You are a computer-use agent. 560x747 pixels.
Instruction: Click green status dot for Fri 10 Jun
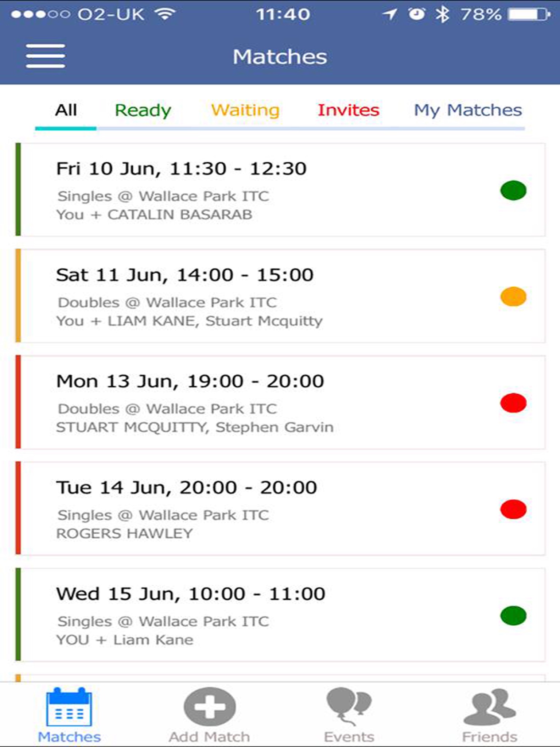tap(513, 190)
